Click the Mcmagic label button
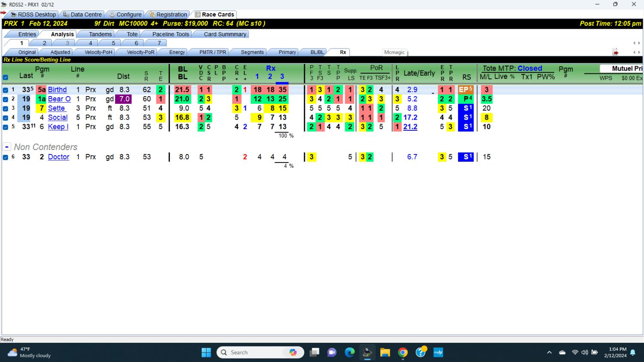644x362 pixels. pyautogui.click(x=395, y=52)
